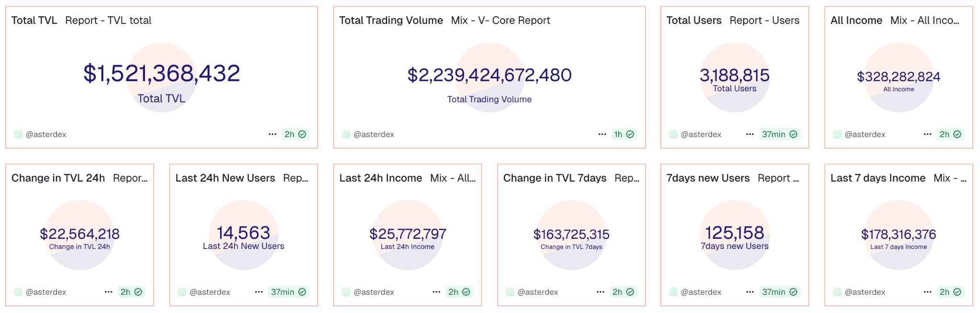
Task: Open the overflow menu on Last 24h New Users
Action: 258,291
